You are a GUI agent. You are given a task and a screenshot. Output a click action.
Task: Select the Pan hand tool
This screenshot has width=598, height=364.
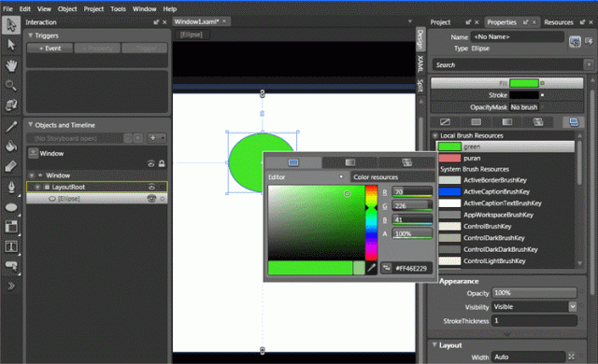(x=11, y=65)
